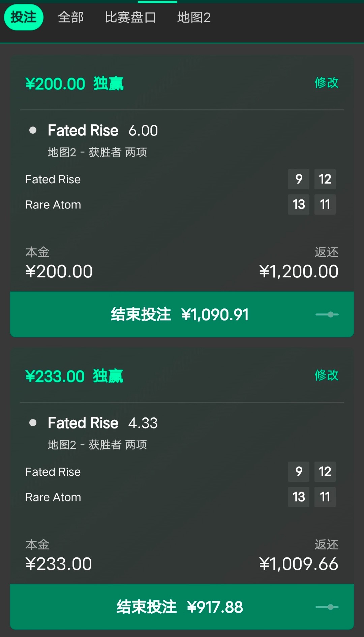Tap the ¥200.00 独赢 bet header
364x637 pixels.
(74, 84)
